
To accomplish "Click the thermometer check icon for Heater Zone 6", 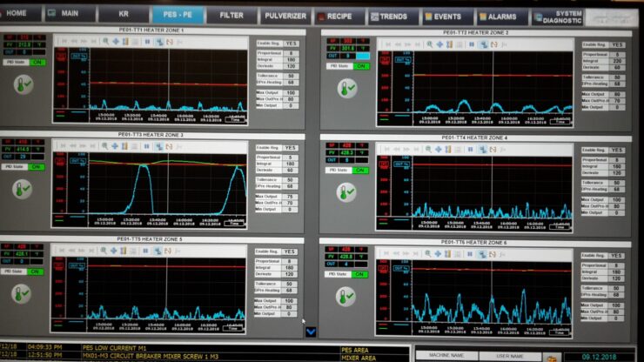I will pyautogui.click(x=345, y=296).
